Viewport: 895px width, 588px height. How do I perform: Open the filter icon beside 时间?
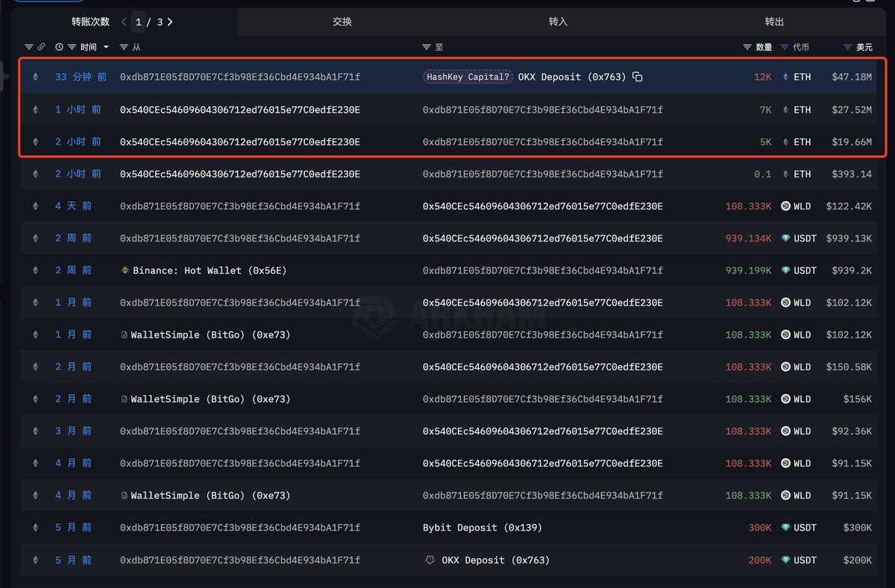coord(72,47)
